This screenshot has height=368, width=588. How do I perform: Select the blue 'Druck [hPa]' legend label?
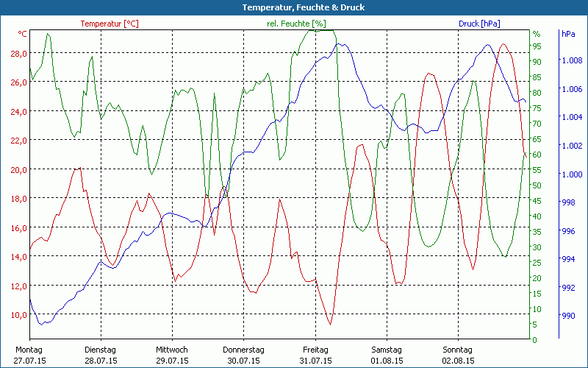[479, 24]
